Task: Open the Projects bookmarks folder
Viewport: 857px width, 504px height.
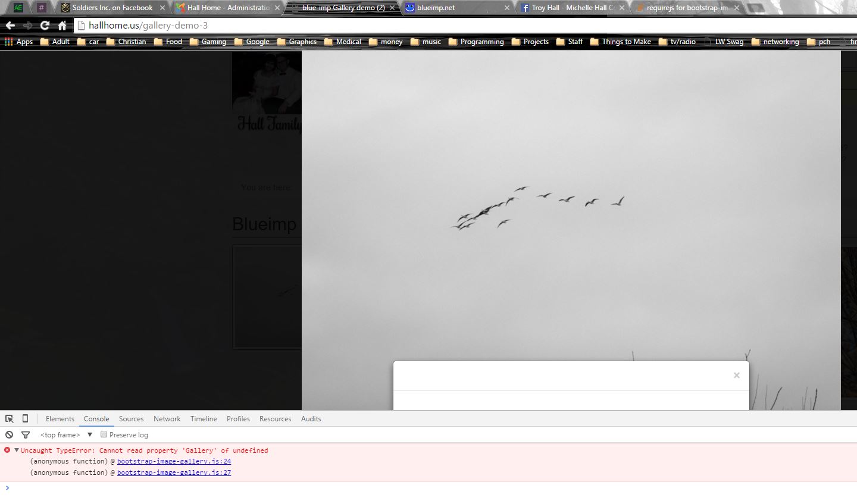Action: 530,42
